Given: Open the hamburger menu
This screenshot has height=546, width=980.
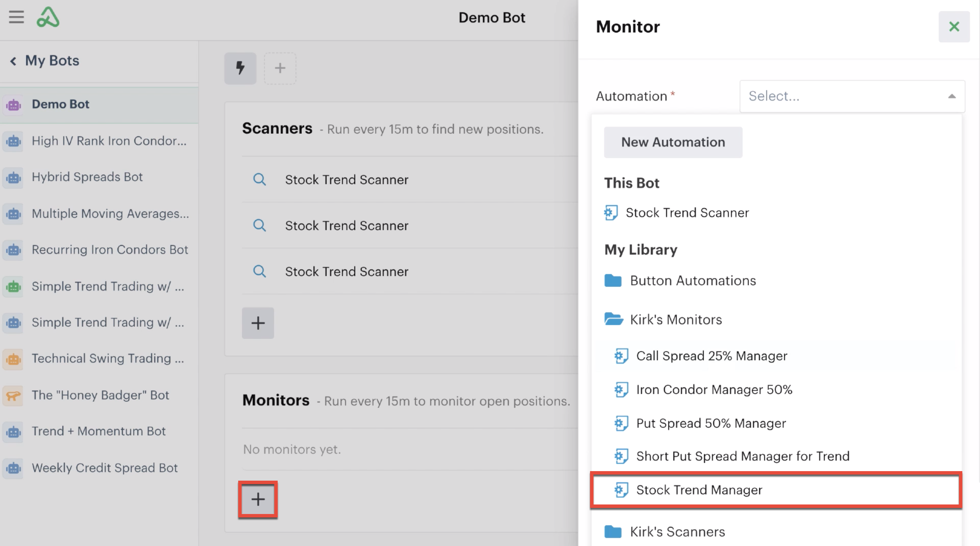Looking at the screenshot, I should [16, 17].
